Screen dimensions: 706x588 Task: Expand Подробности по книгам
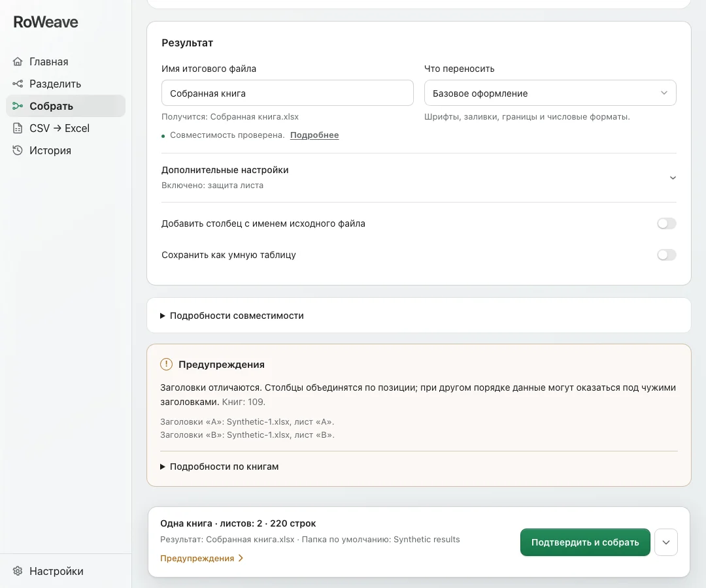(220, 466)
